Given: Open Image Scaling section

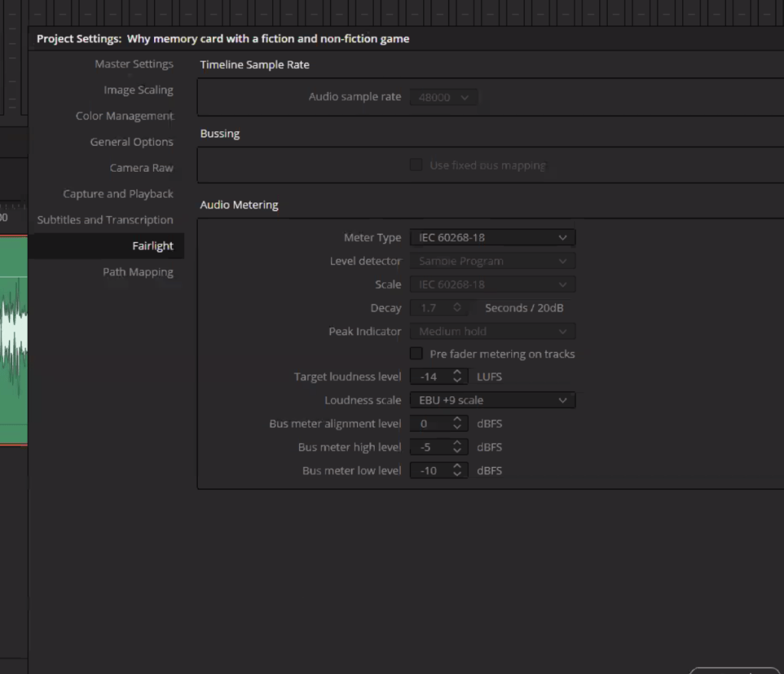Looking at the screenshot, I should (138, 90).
